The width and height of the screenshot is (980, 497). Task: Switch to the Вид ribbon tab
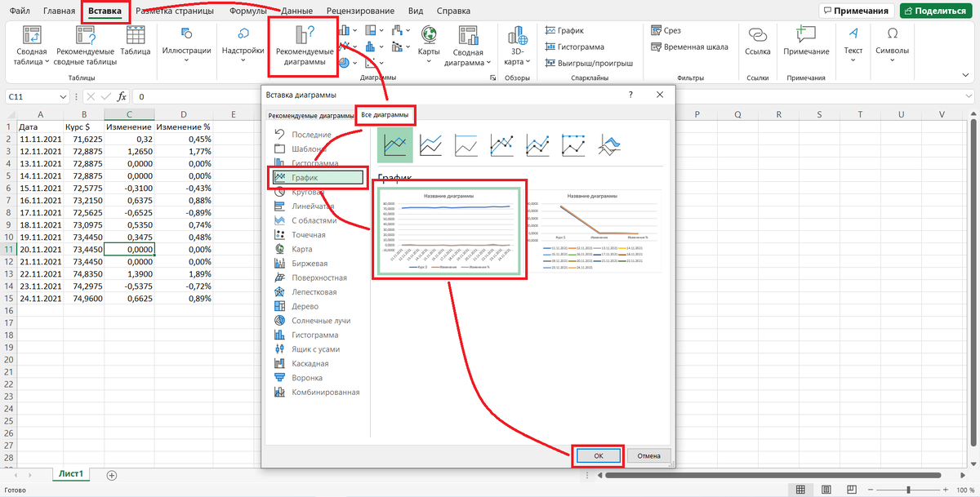point(416,11)
